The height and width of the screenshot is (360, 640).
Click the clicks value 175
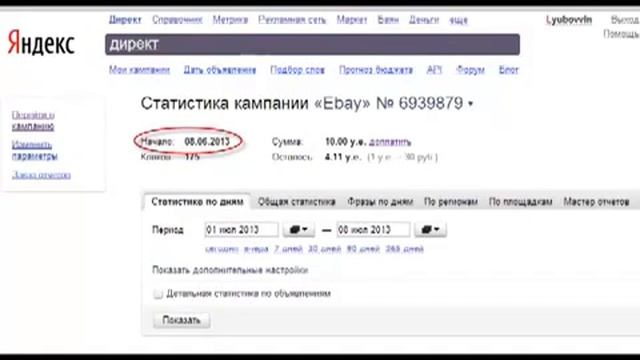(192, 157)
